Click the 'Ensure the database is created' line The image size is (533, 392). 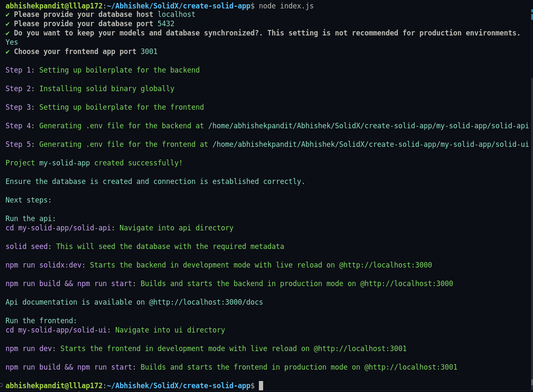coord(155,181)
